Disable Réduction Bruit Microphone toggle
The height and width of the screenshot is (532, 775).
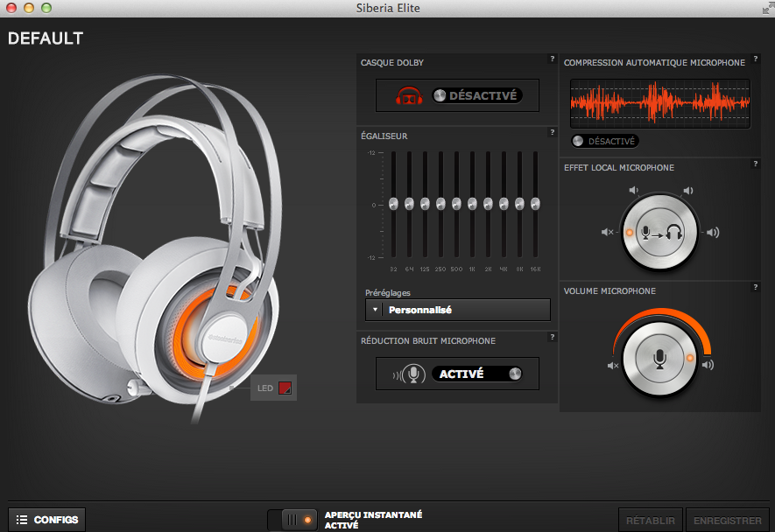point(476,374)
